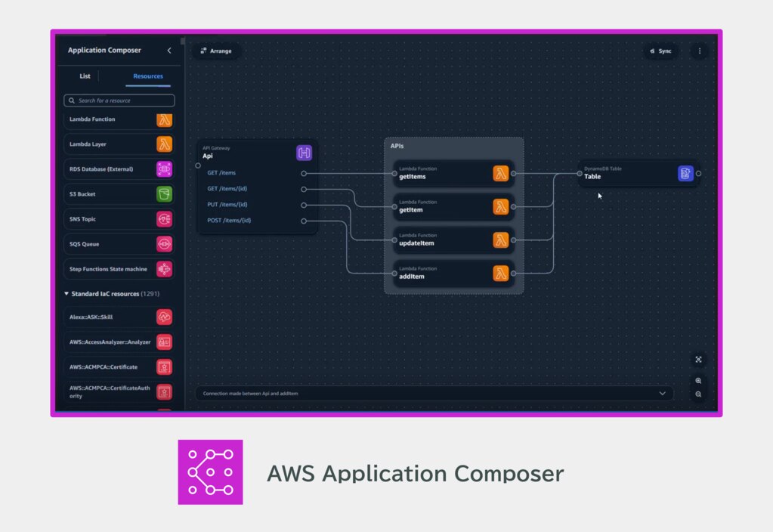Viewport: 773px width, 532px height.
Task: Select the Step Functions State machine icon
Action: pos(164,269)
